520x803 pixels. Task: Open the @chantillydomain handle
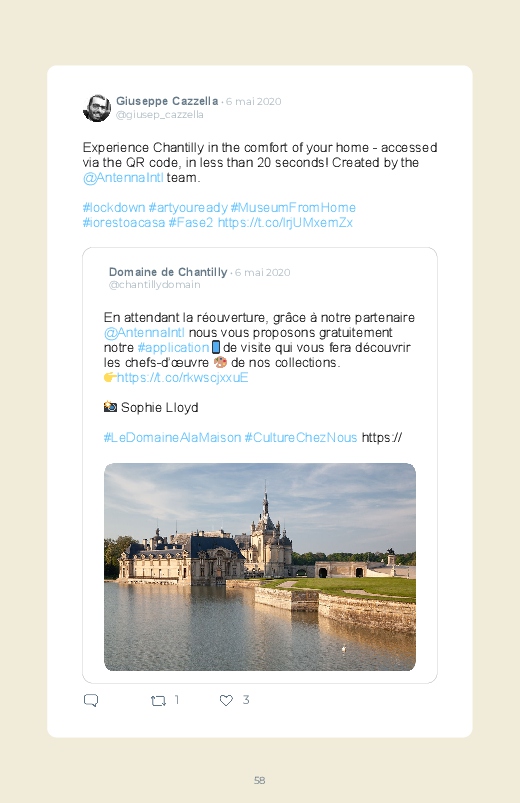(155, 285)
